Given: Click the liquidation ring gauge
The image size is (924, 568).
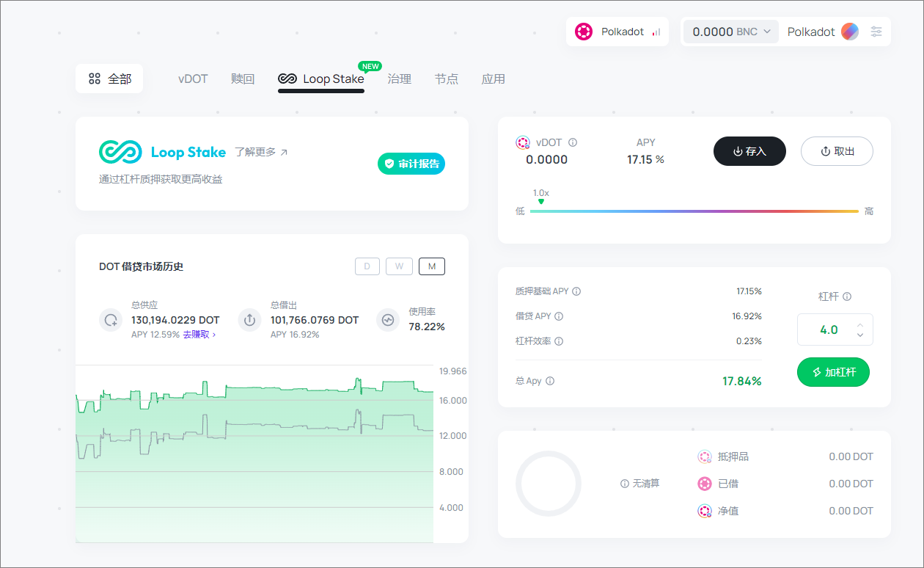Looking at the screenshot, I should tap(549, 484).
